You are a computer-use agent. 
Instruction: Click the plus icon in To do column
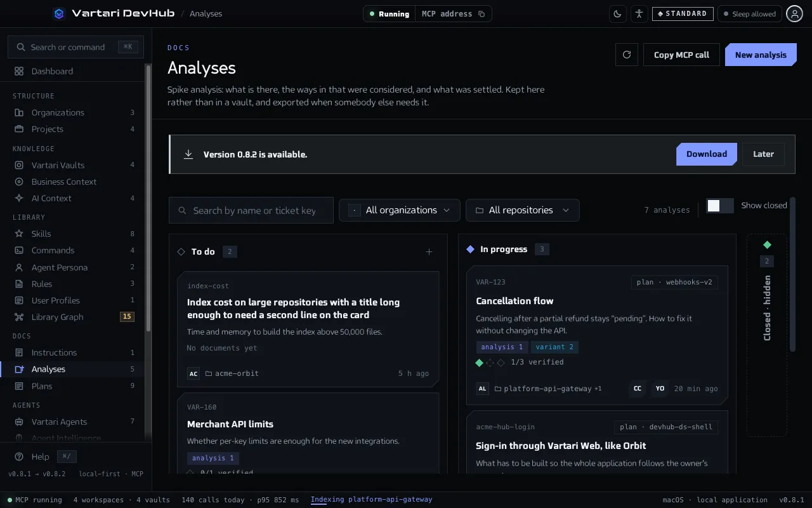point(429,252)
